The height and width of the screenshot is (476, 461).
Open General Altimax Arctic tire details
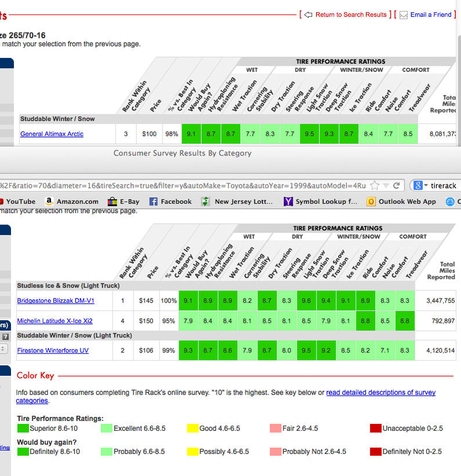pos(52,134)
